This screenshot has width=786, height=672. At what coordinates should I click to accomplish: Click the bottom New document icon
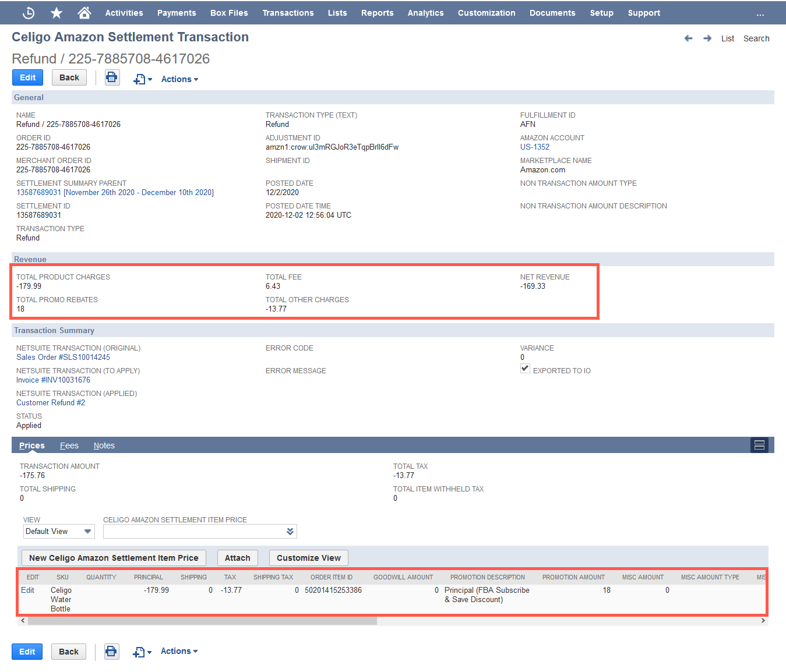(142, 652)
